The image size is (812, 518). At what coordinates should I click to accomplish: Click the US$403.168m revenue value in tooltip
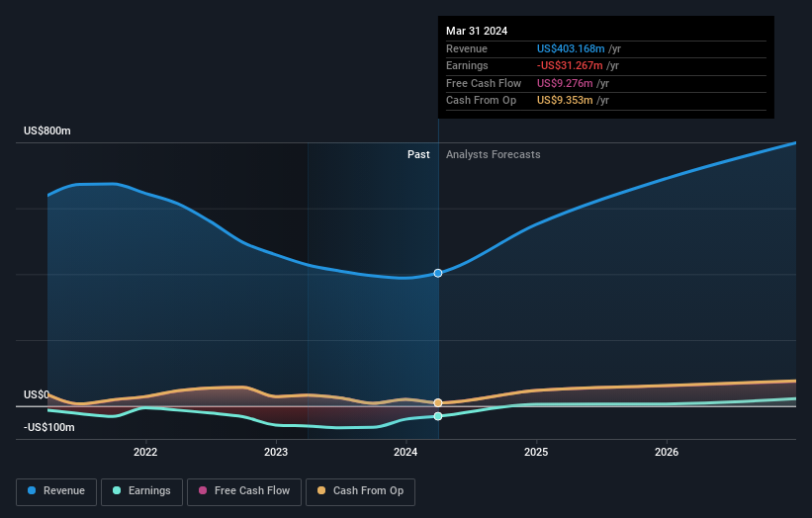coord(571,48)
